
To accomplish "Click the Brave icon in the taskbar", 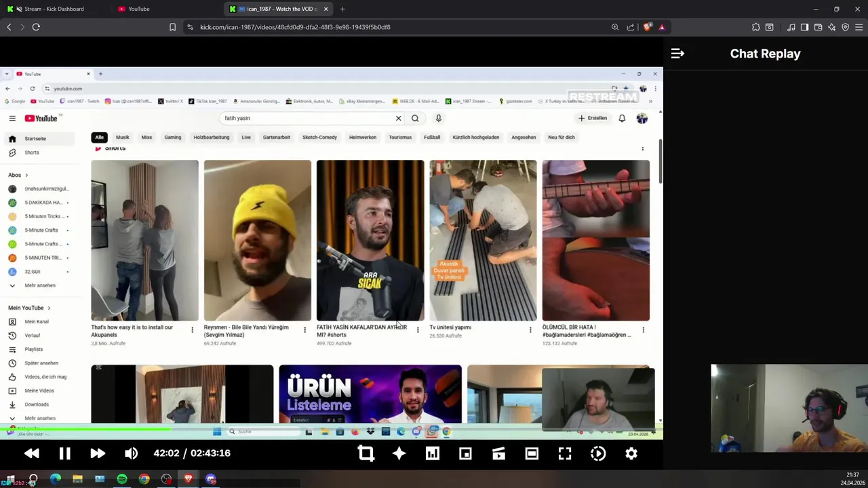I will click(189, 479).
